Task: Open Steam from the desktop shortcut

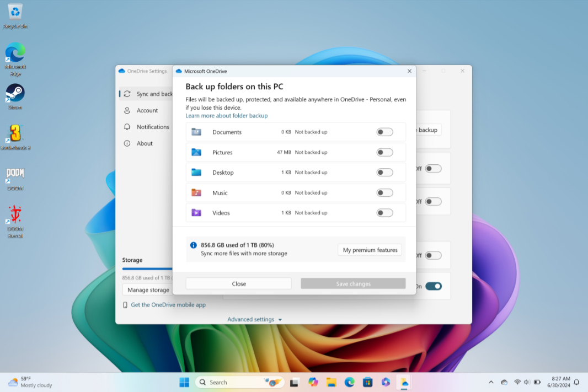Action: (x=15, y=93)
